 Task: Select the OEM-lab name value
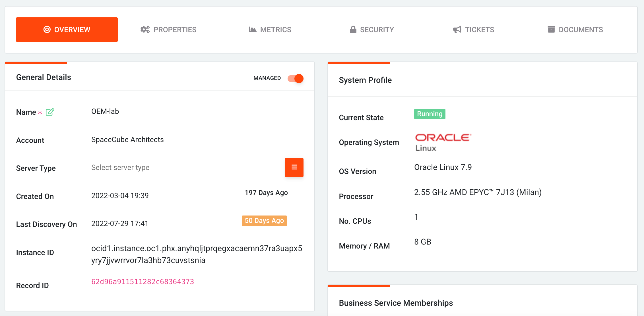click(x=105, y=111)
